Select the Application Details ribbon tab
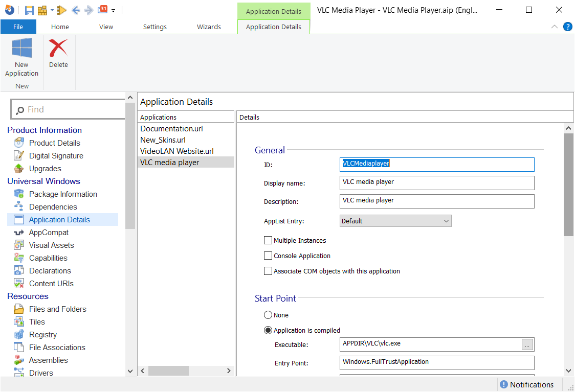Image resolution: width=575 pixels, height=392 pixels. pyautogui.click(x=274, y=27)
